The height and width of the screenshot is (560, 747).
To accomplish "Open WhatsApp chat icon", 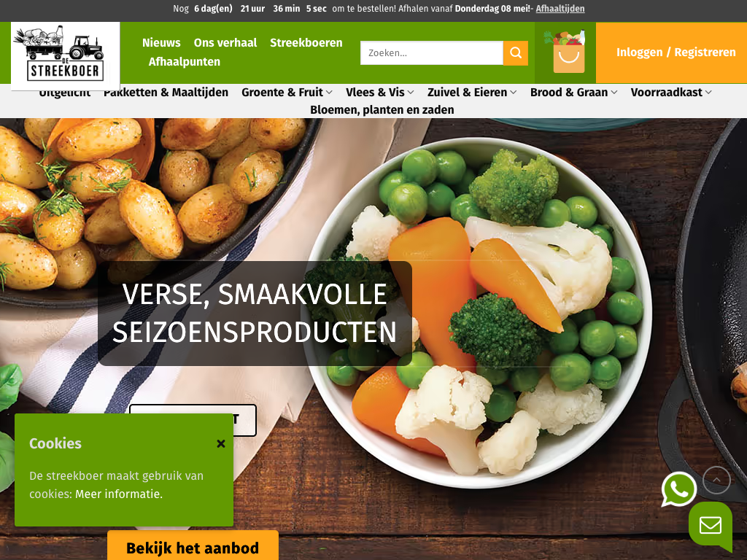I will tap(679, 489).
